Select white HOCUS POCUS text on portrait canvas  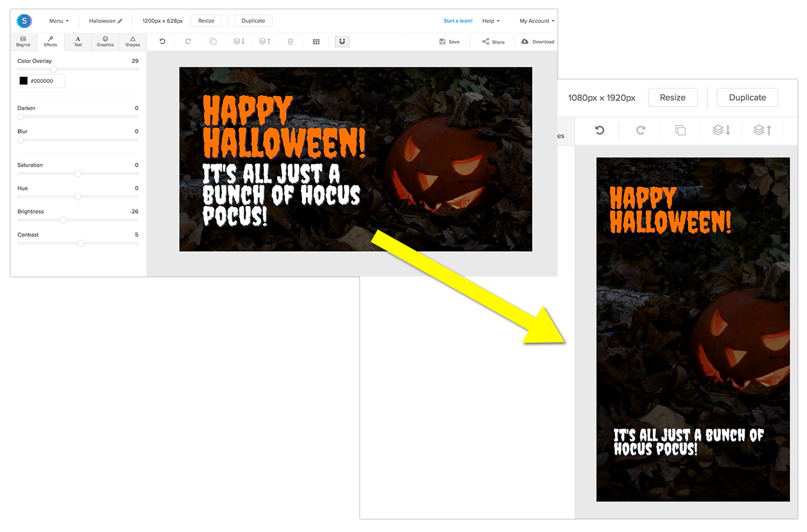point(688,442)
